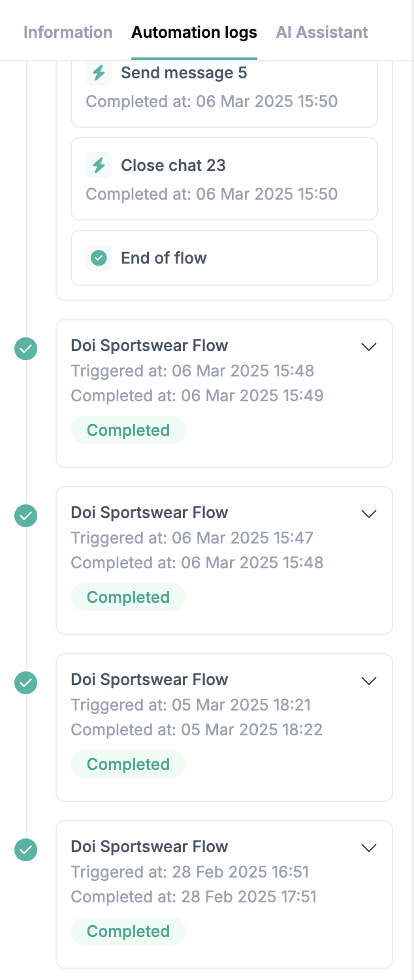Open the AI Assistant tab
Screen dimensions: 414x980
pos(322,32)
